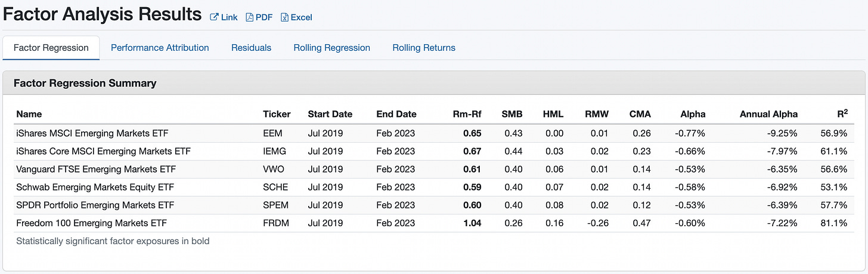The image size is (868, 274).
Task: Select iShares Core MSCI Emerging Markets ETF name
Action: click(104, 151)
